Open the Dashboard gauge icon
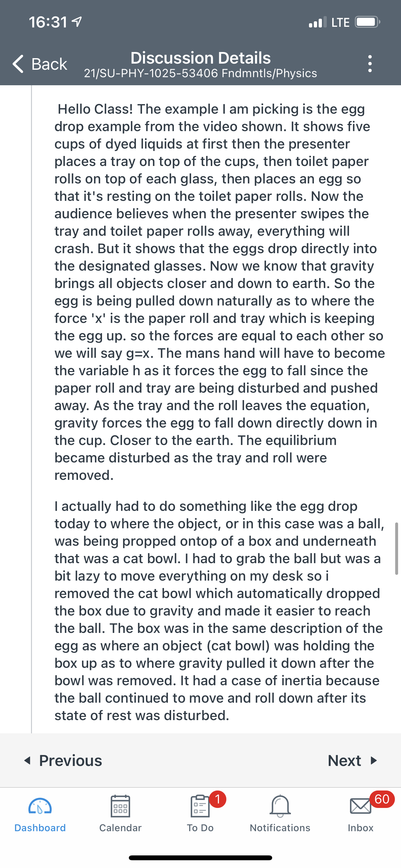This screenshot has height=868, width=401. [x=40, y=806]
